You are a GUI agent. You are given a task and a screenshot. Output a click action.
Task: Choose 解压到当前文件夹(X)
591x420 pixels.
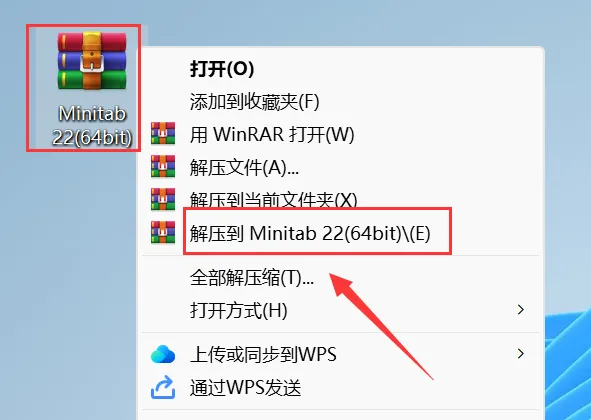click(341, 200)
